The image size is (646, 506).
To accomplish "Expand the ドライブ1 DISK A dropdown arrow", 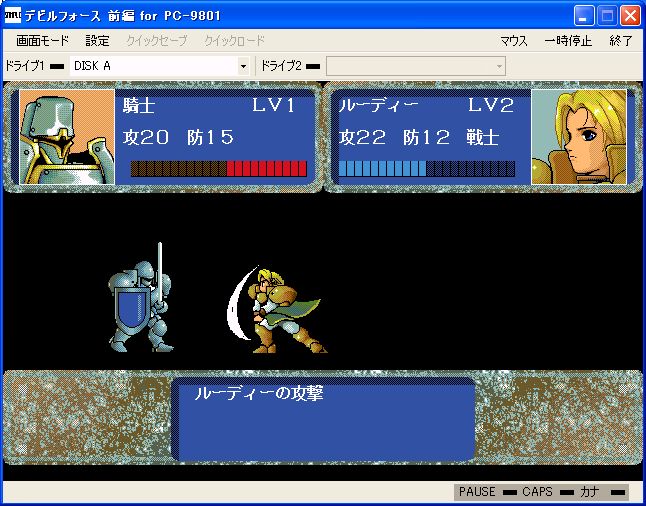I will tap(243, 66).
